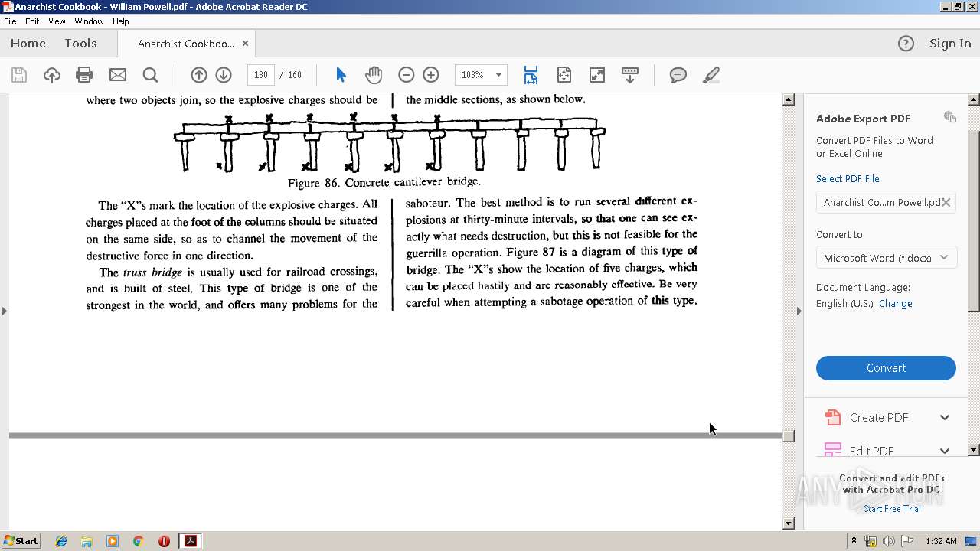Click the selected PDF file name field
The image size is (980, 551).
pos(886,202)
